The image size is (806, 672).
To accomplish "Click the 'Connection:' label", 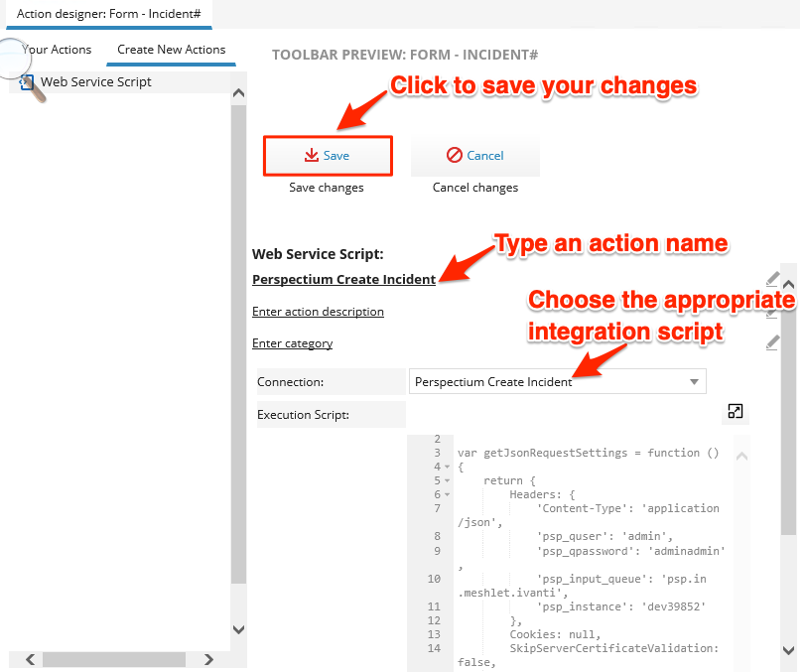I will click(x=291, y=382).
